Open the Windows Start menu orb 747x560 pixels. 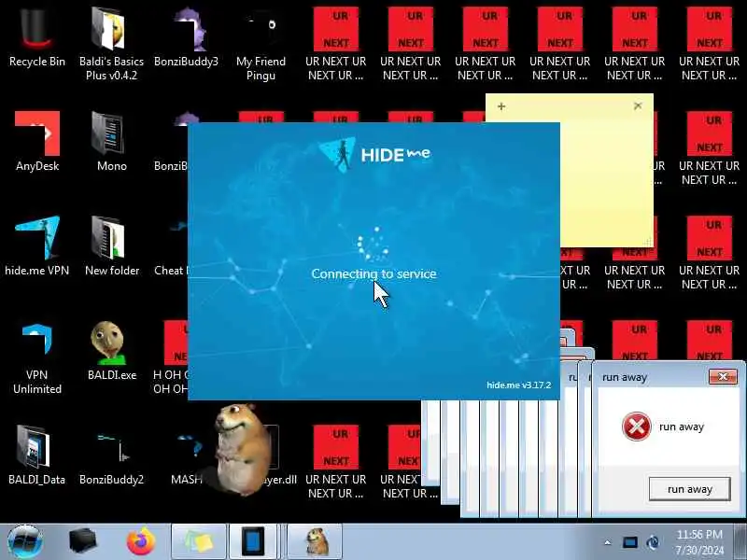(x=25, y=542)
